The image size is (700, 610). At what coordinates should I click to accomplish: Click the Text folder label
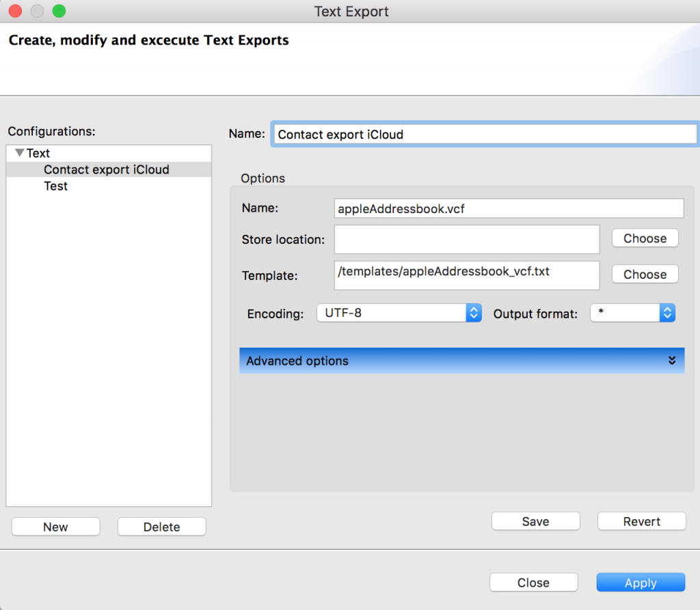tap(38, 153)
